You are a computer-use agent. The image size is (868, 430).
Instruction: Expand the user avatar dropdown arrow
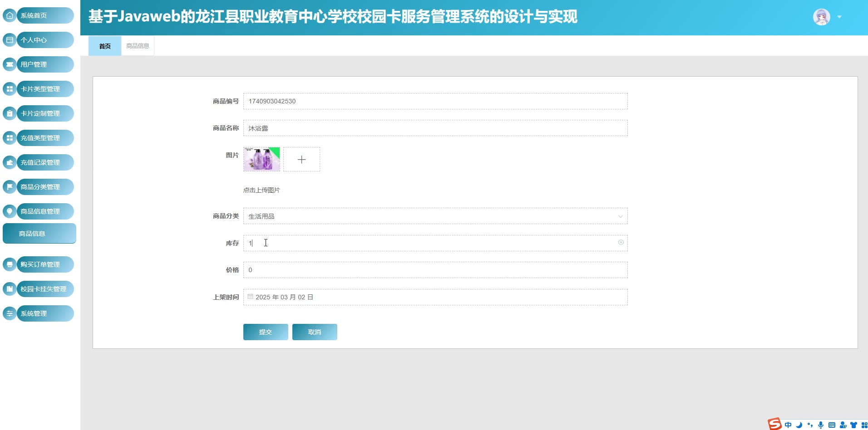click(839, 17)
